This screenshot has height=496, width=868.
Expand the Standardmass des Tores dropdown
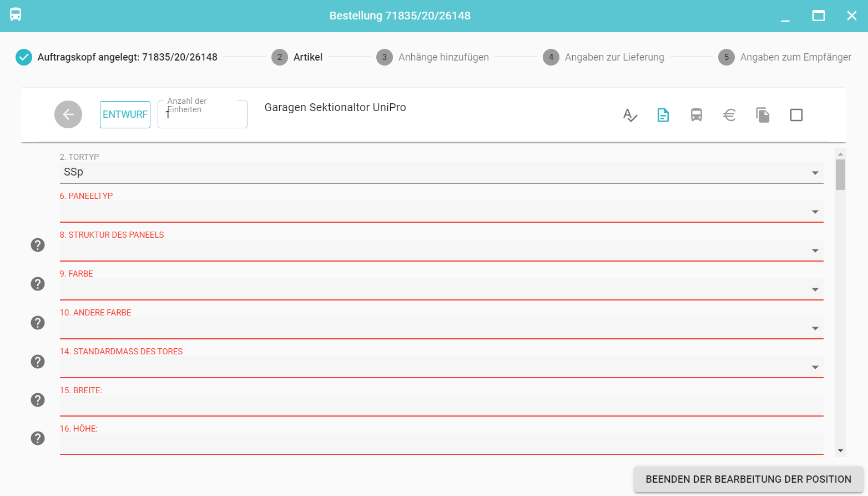tap(441, 367)
